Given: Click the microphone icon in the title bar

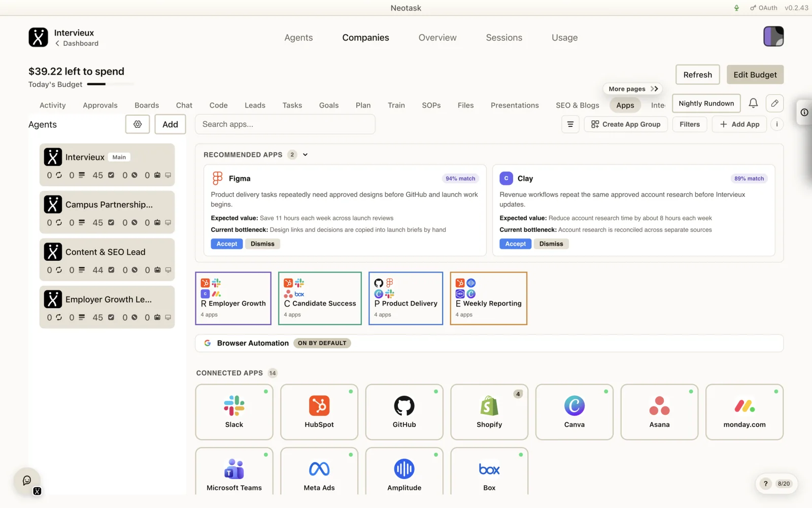Looking at the screenshot, I should 736,8.
